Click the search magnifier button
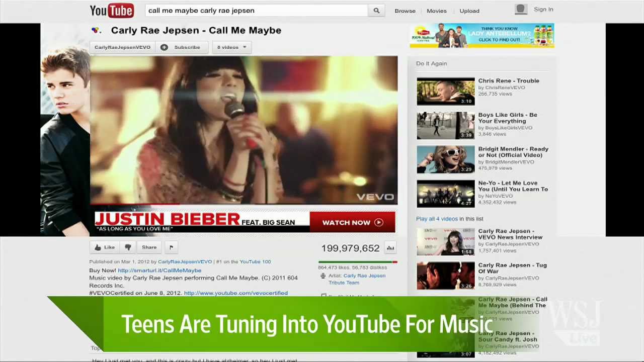Image resolution: width=644 pixels, height=362 pixels. click(x=376, y=11)
